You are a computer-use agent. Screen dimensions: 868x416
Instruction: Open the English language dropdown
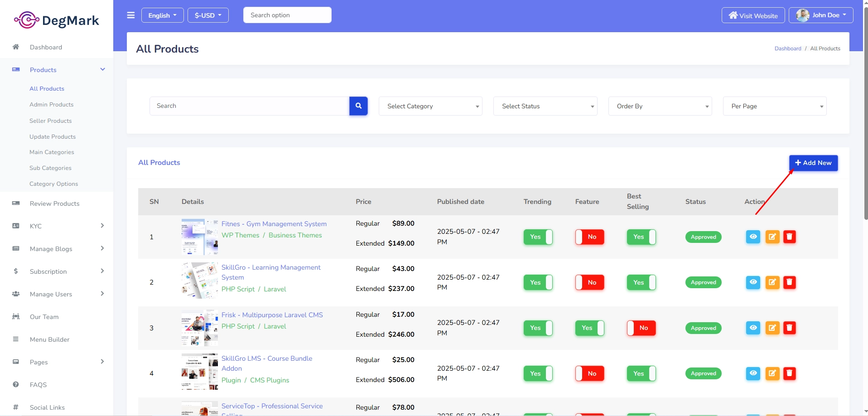pyautogui.click(x=162, y=15)
